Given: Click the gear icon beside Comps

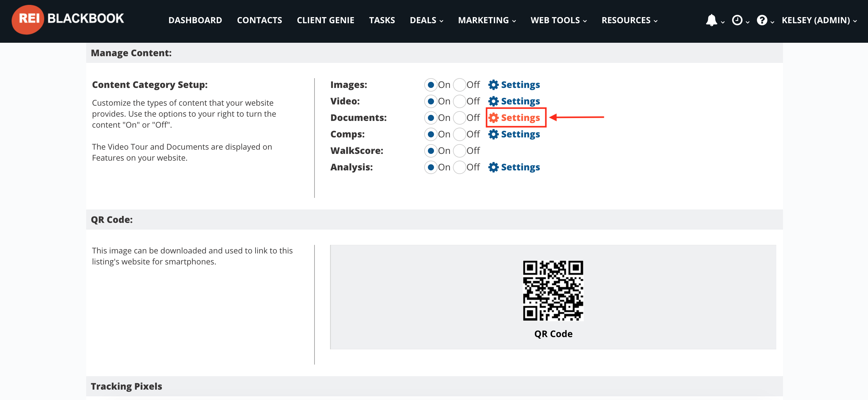Looking at the screenshot, I should pyautogui.click(x=493, y=134).
